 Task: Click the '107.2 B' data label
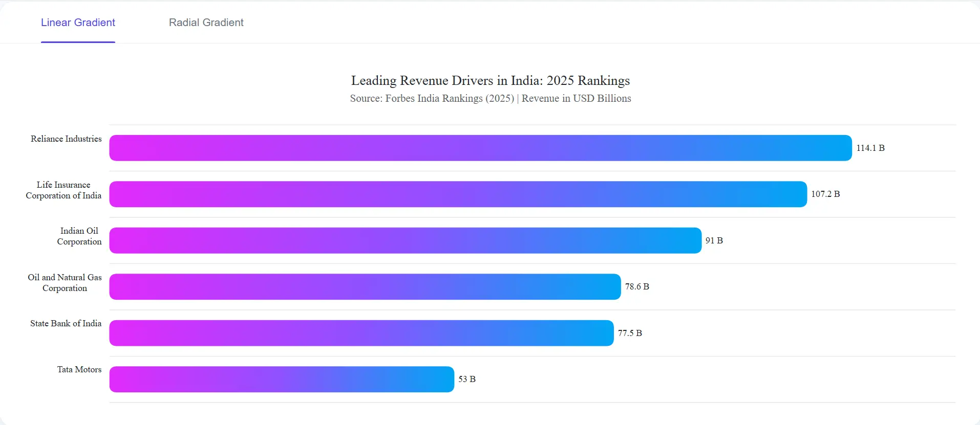click(825, 194)
